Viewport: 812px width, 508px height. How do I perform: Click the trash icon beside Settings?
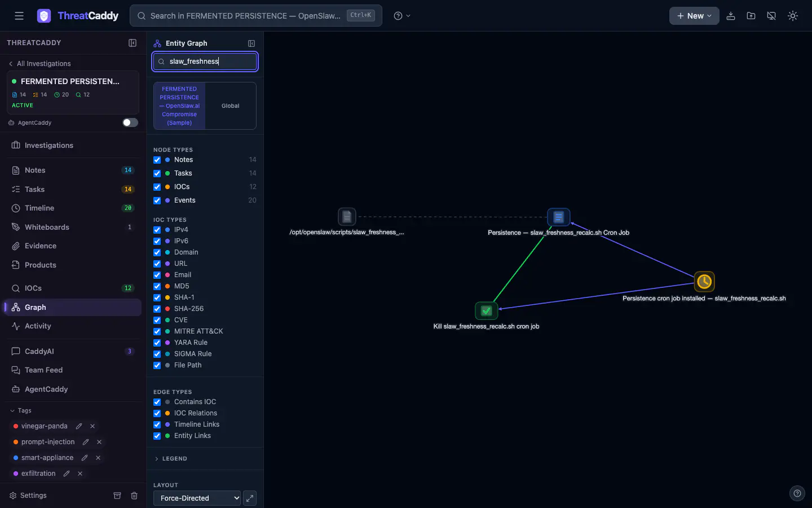click(x=134, y=496)
